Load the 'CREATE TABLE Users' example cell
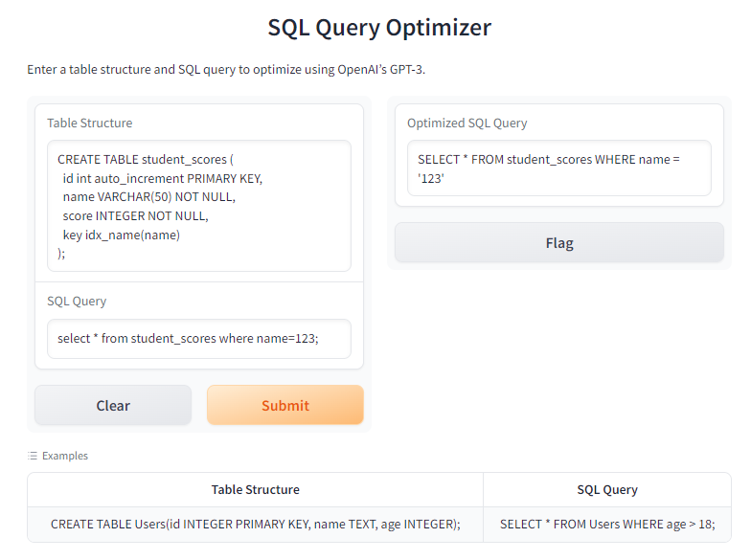 256,525
